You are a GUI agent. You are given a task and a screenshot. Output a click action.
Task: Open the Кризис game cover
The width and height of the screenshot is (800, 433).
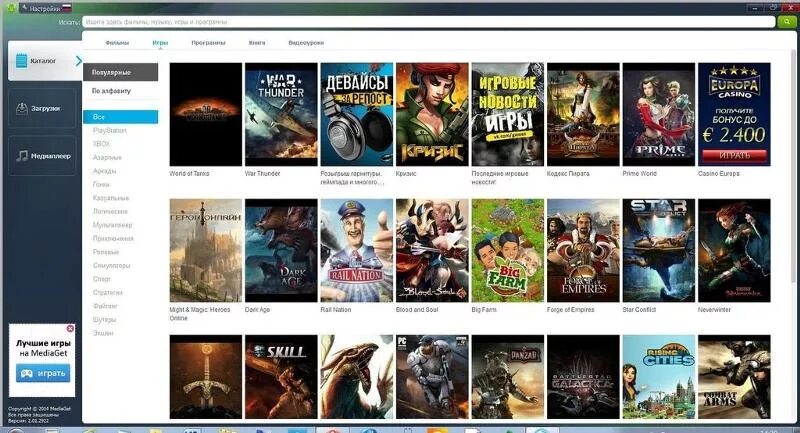click(x=432, y=114)
